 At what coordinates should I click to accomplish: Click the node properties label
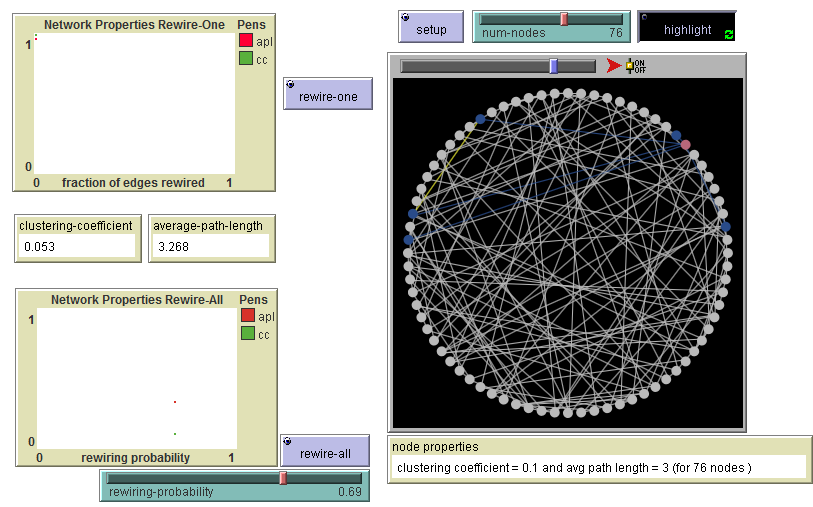tap(435, 447)
